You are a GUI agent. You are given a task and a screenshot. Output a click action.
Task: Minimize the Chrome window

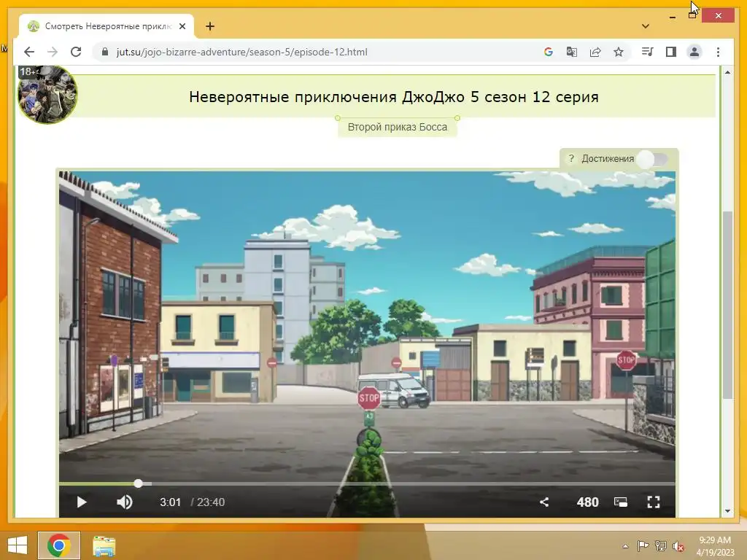(x=672, y=17)
